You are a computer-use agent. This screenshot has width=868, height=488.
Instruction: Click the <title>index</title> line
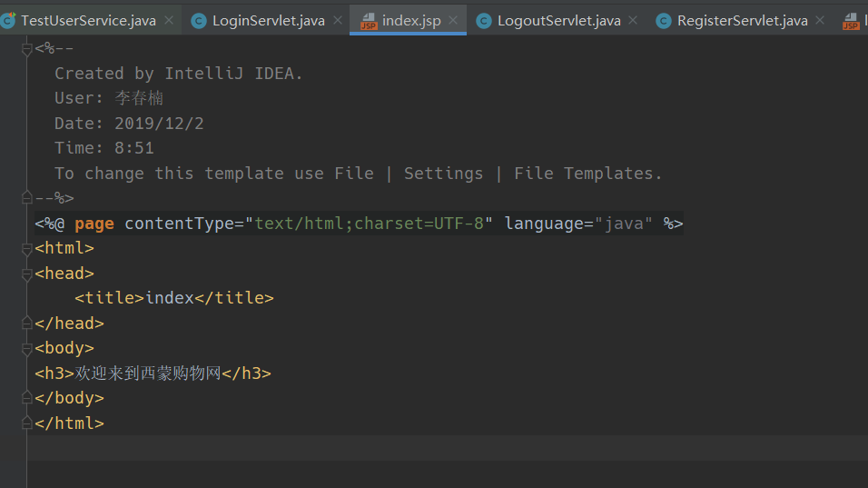(173, 299)
